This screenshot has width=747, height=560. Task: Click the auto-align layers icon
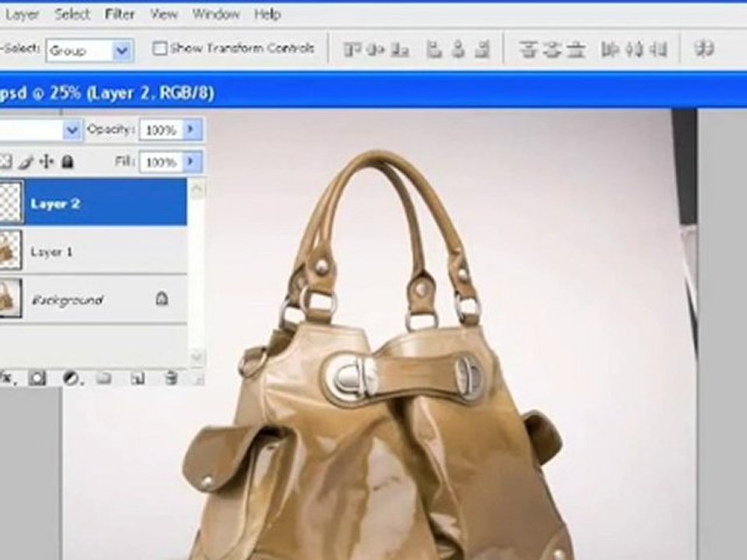[x=703, y=48]
